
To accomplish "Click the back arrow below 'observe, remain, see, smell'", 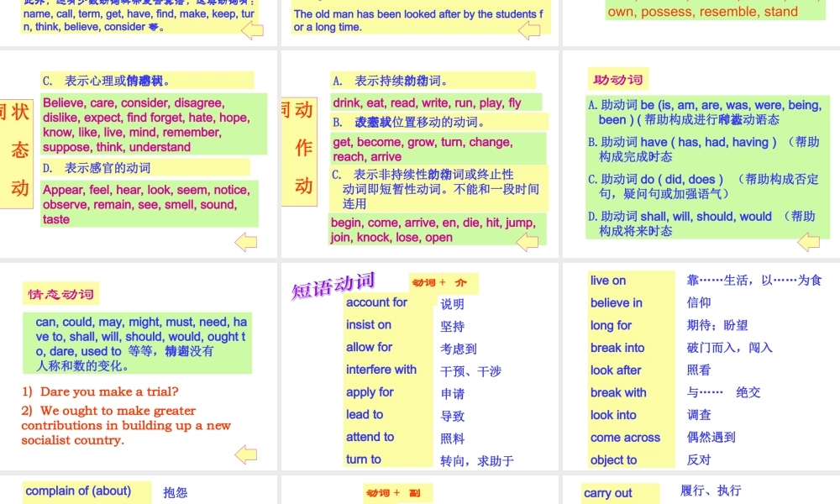I will [x=246, y=242].
